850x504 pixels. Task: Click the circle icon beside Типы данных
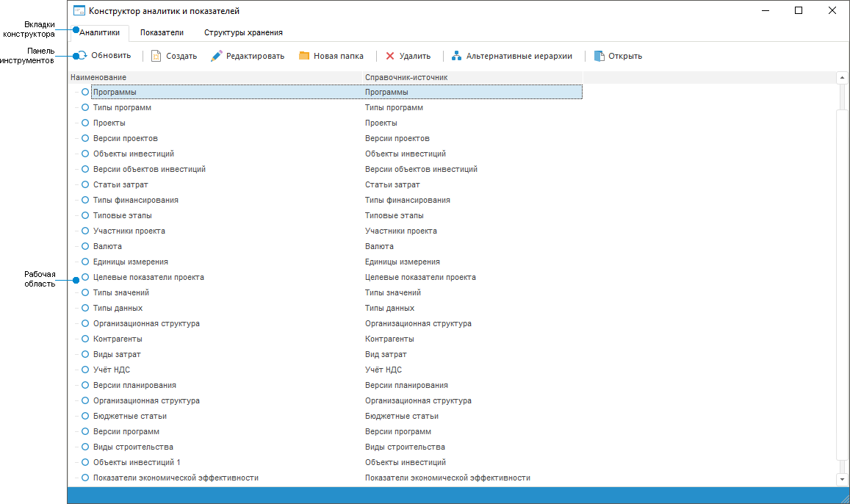pos(85,309)
